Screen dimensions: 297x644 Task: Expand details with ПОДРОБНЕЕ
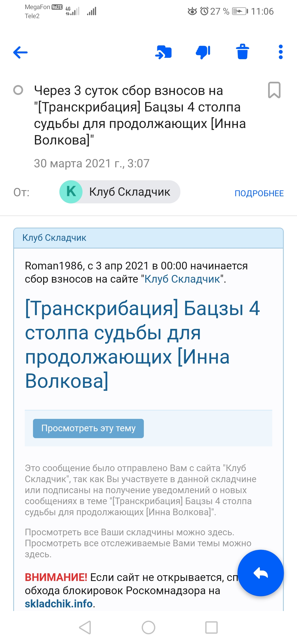point(259,193)
